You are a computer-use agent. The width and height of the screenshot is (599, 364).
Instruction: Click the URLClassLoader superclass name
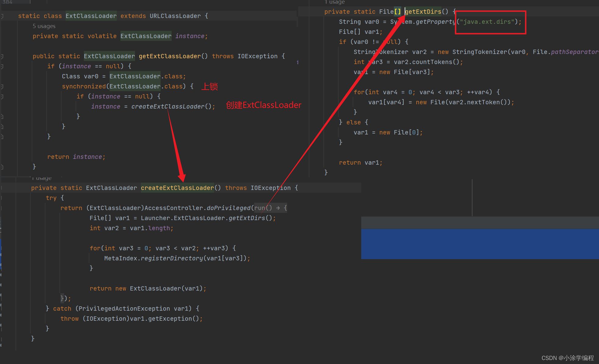coord(175,16)
